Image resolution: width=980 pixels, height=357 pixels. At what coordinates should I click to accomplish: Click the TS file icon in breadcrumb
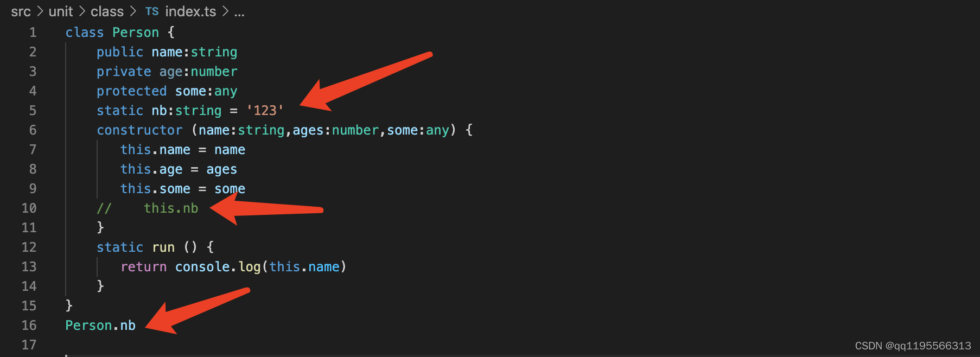point(152,11)
